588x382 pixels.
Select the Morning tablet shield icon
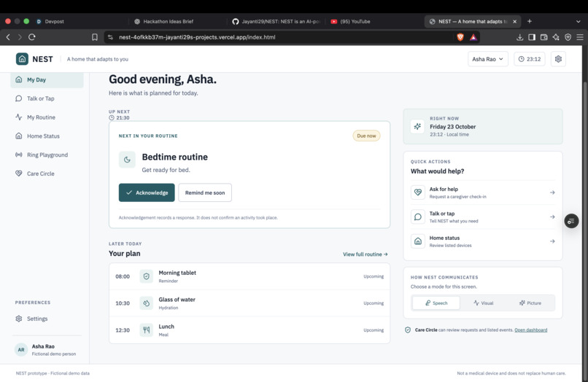pos(146,276)
